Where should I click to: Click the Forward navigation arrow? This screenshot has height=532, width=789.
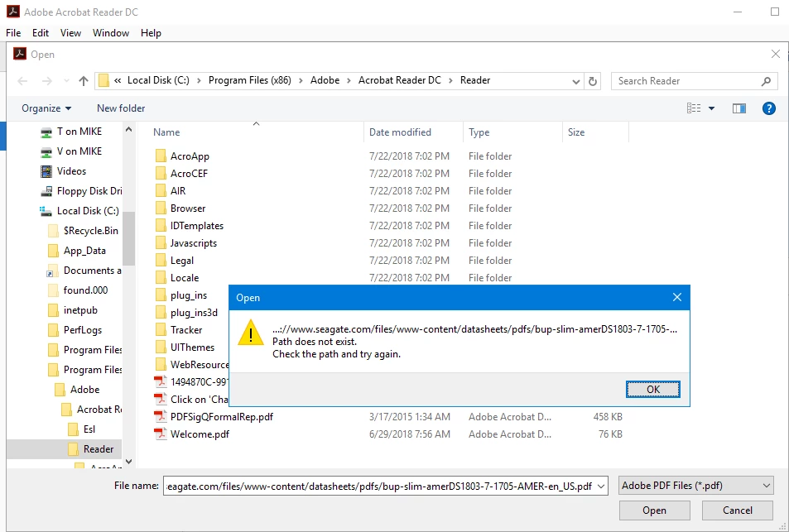click(x=46, y=81)
